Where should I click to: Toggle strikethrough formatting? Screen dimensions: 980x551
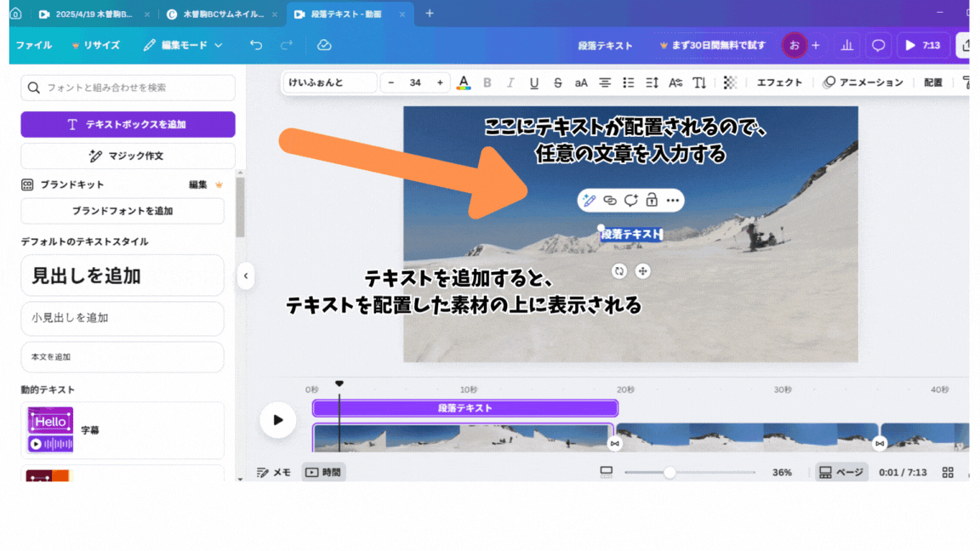point(558,82)
